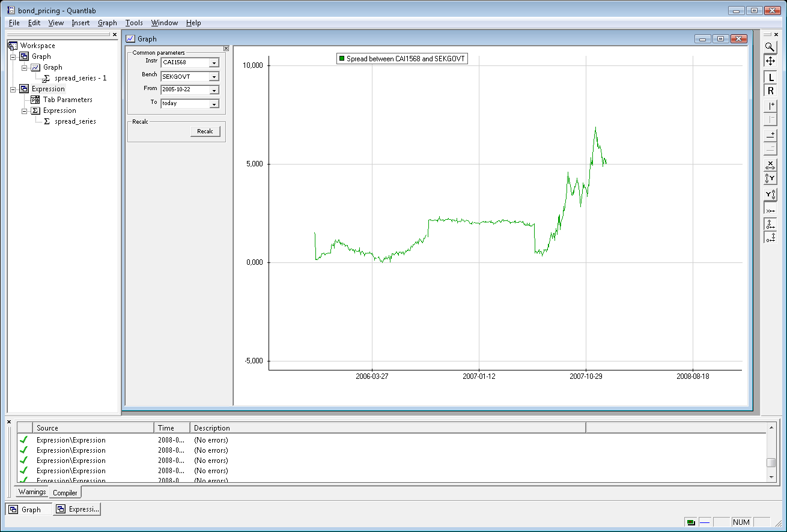The height and width of the screenshot is (532, 787).
Task: Click the Y with arrow-right scaling icon
Action: point(770,195)
